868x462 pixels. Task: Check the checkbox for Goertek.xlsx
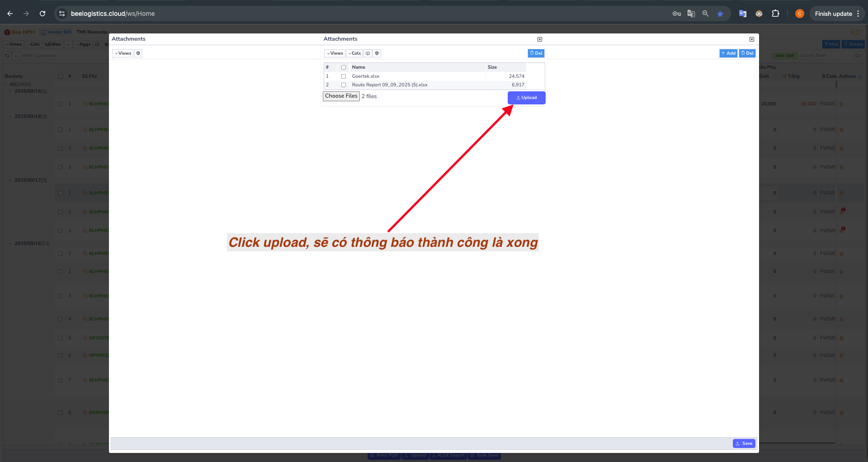344,76
